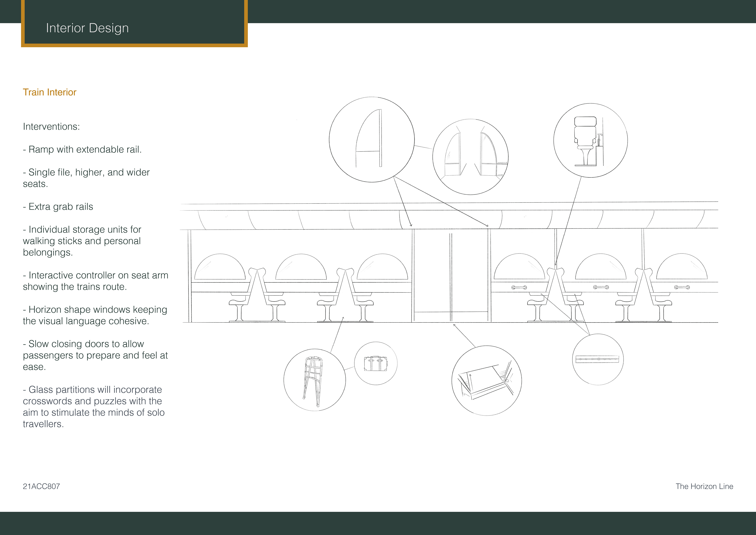The width and height of the screenshot is (756, 535).
Task: Click the leftmost pair of back-to-back seats
Action: pyautogui.click(x=257, y=295)
